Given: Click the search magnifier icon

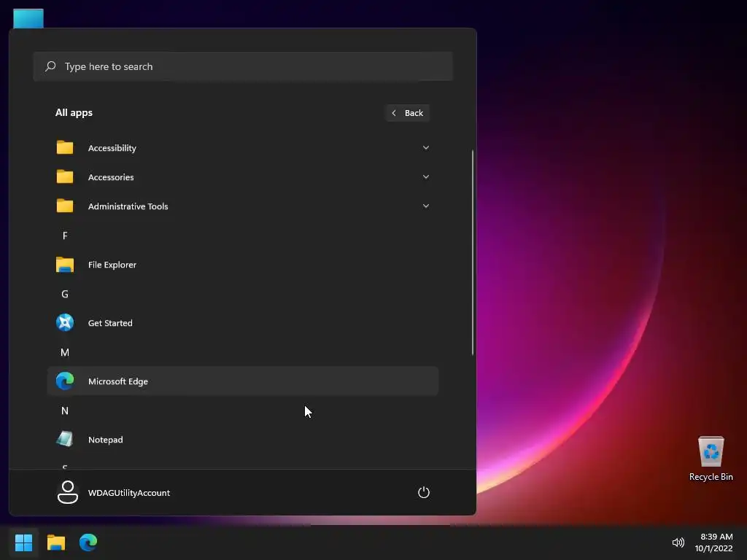Looking at the screenshot, I should click(x=50, y=66).
